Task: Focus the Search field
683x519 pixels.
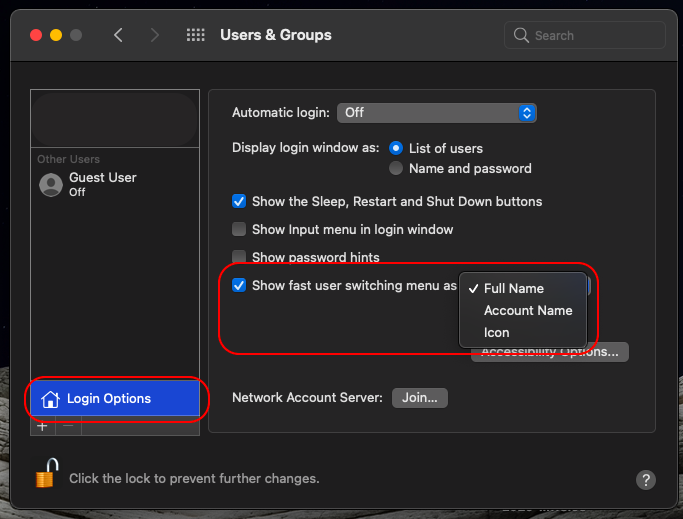Action: click(585, 35)
